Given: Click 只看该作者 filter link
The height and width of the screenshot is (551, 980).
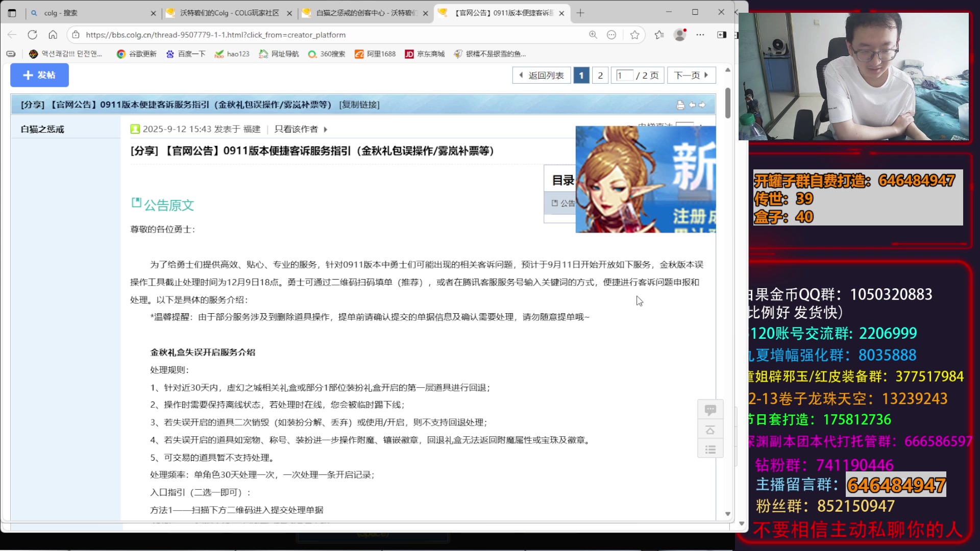Looking at the screenshot, I should (296, 129).
